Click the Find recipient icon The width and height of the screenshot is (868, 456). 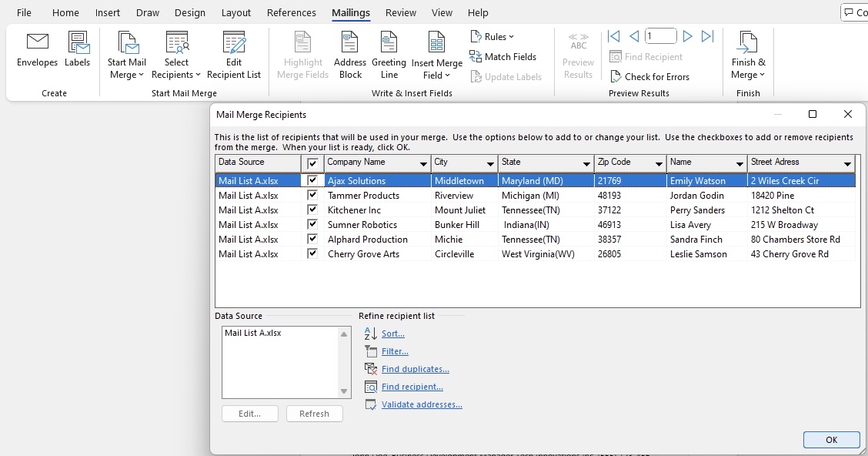371,387
